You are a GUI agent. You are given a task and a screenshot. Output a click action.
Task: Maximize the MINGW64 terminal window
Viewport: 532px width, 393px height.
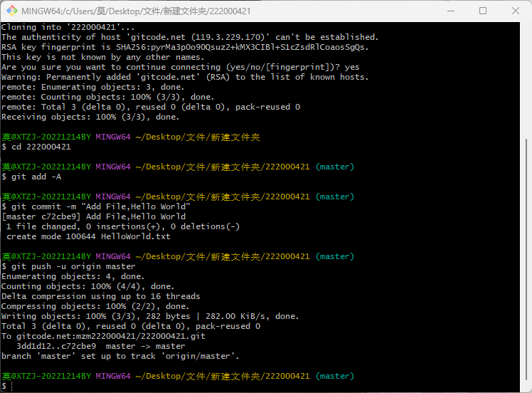coord(483,11)
